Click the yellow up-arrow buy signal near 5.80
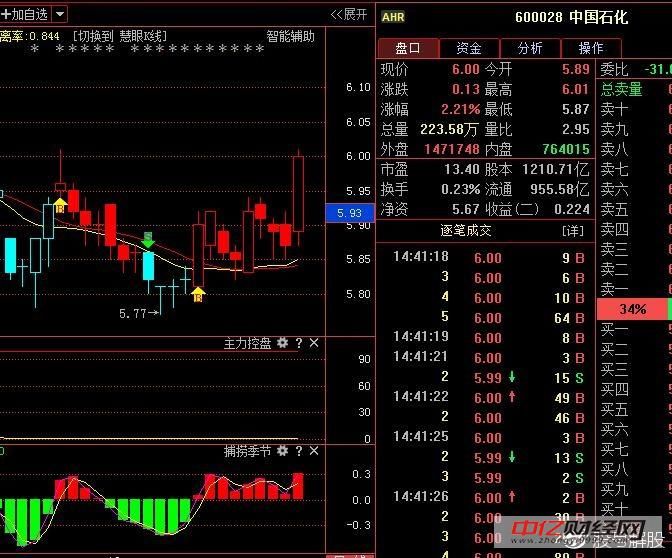672x558 pixels. point(198,294)
